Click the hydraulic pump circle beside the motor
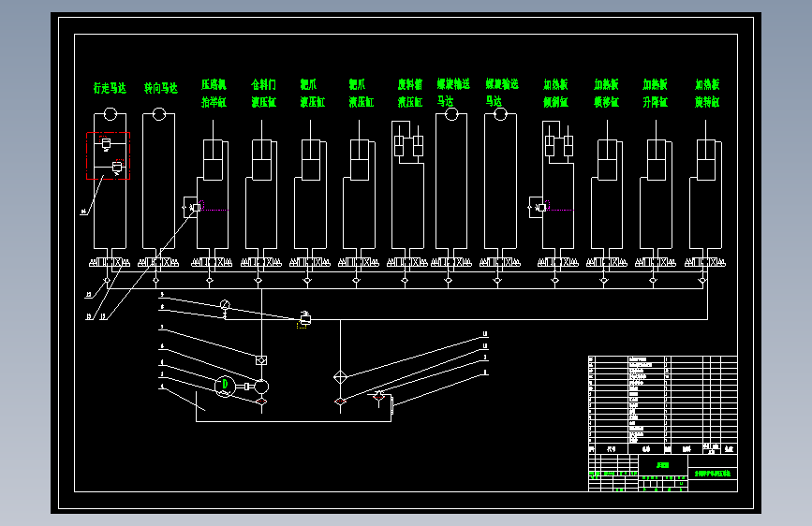This screenshot has height=526, width=812. 261,387
